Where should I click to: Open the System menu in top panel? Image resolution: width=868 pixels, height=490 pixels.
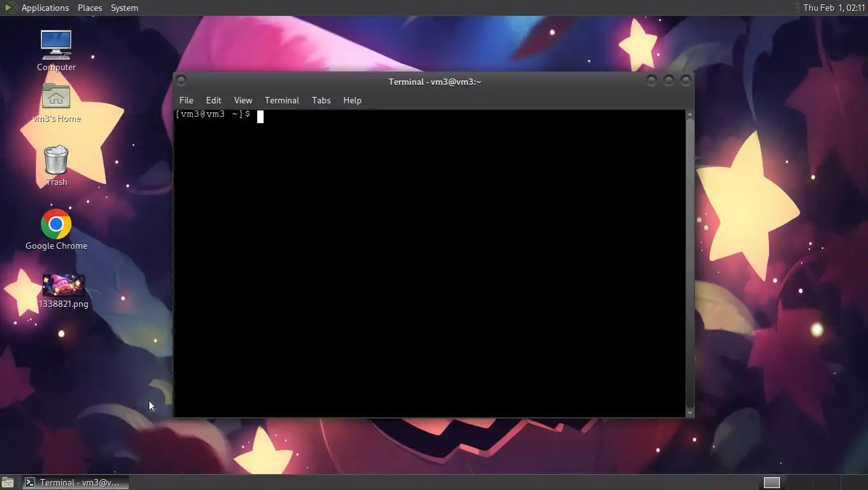pyautogui.click(x=124, y=8)
